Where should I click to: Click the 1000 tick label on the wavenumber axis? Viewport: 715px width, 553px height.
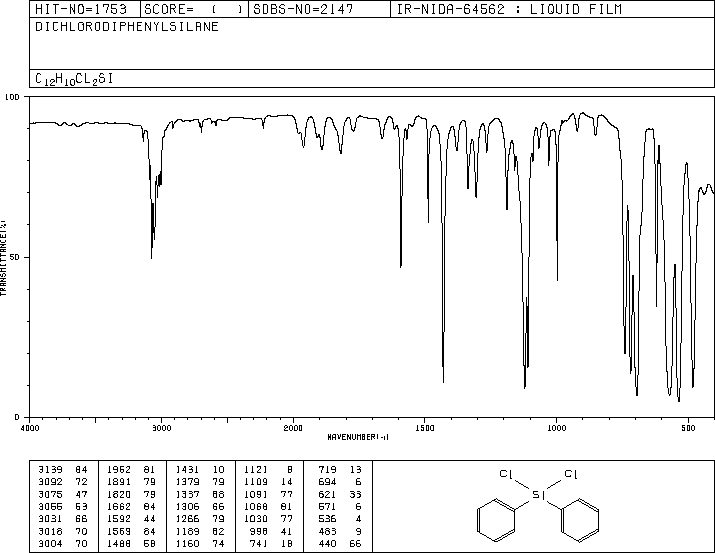click(556, 428)
